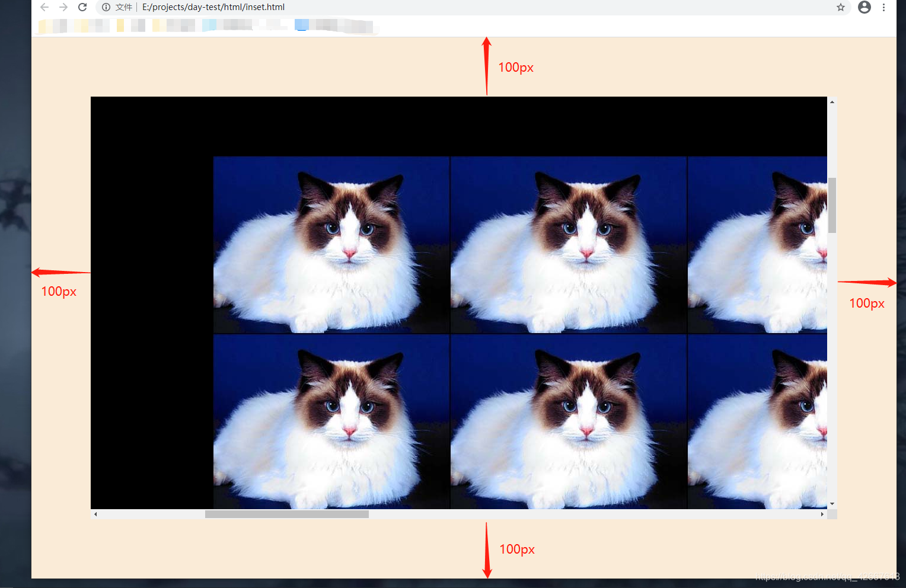This screenshot has height=588, width=906.
Task: Go forward with the browser forward arrow
Action: 63,7
